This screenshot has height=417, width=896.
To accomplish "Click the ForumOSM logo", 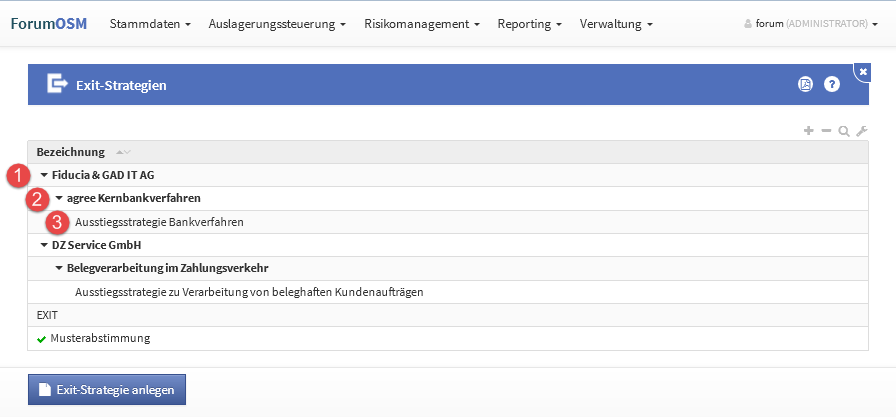I will click(48, 23).
